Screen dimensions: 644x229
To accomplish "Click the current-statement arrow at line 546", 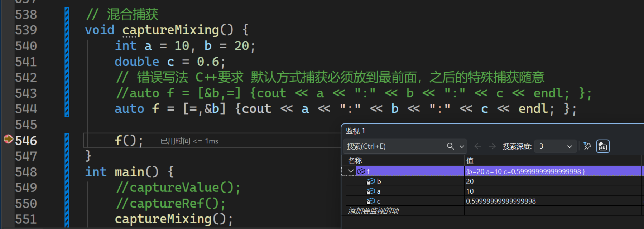I will pyautogui.click(x=8, y=139).
